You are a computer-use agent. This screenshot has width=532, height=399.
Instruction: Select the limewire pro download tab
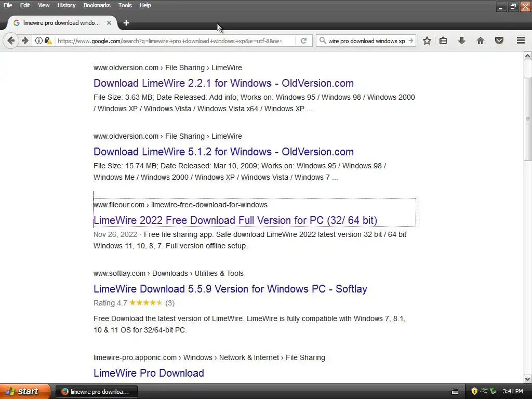click(62, 23)
